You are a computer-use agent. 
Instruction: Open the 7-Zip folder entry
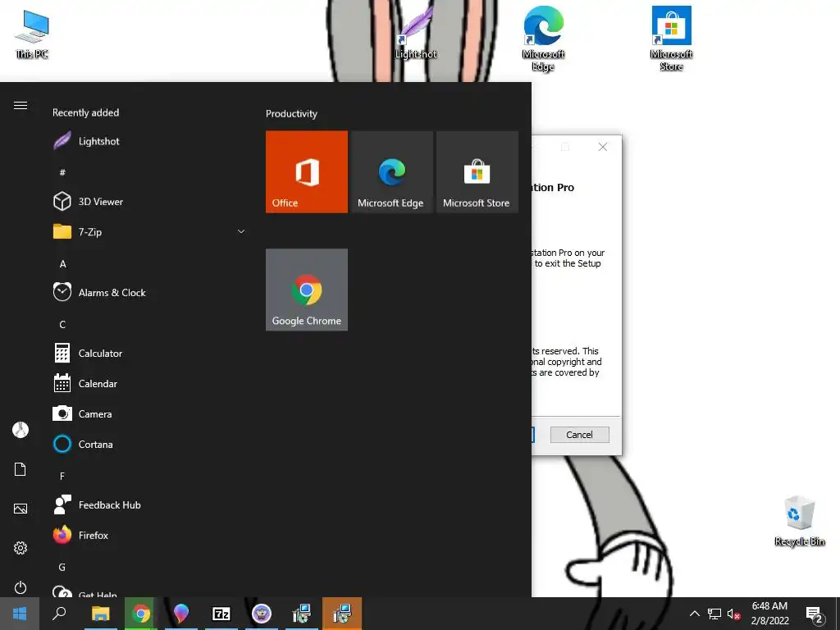point(149,232)
